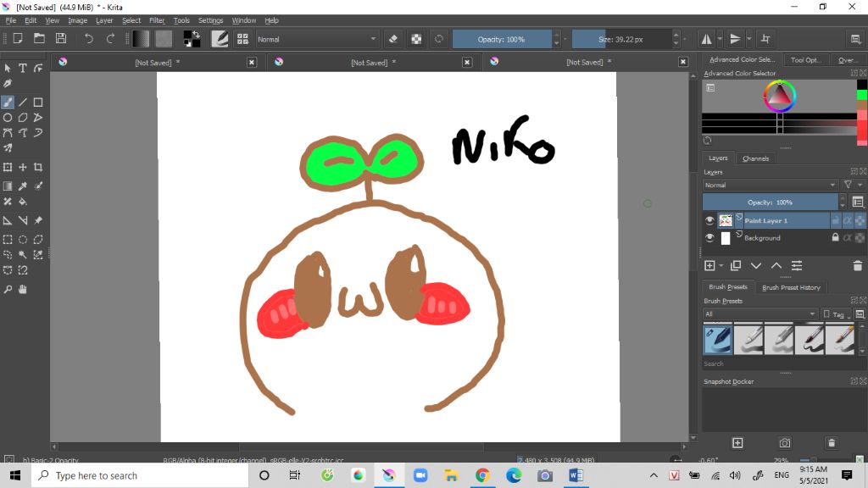Adjust the brush Size slider
Screen dimensions: 868x488
pos(621,39)
